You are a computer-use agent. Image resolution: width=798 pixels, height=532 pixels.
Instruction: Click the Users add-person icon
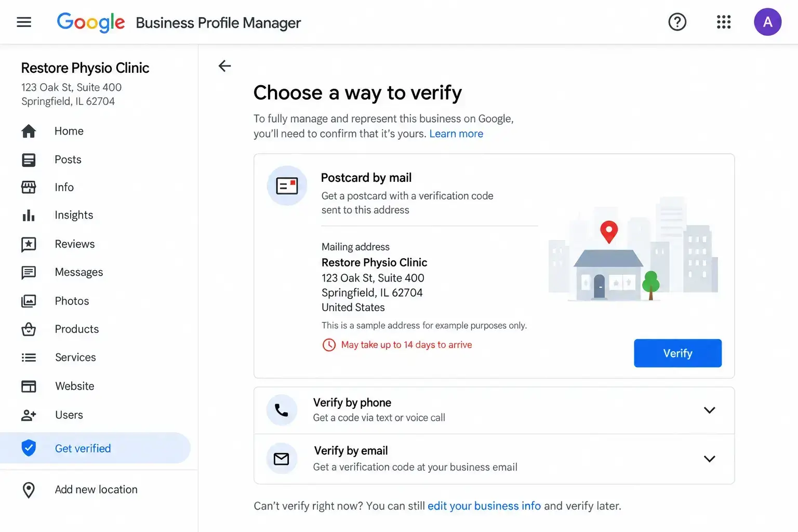tap(29, 415)
